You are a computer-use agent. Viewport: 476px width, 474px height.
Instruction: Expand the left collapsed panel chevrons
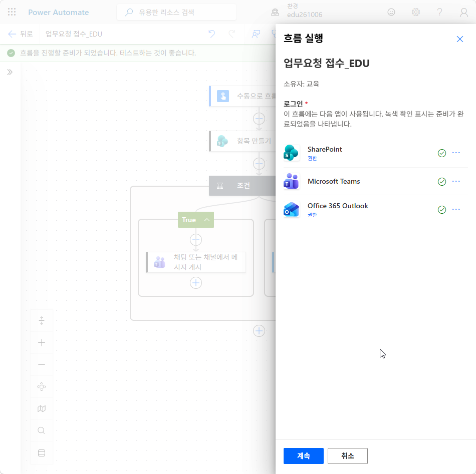click(10, 72)
